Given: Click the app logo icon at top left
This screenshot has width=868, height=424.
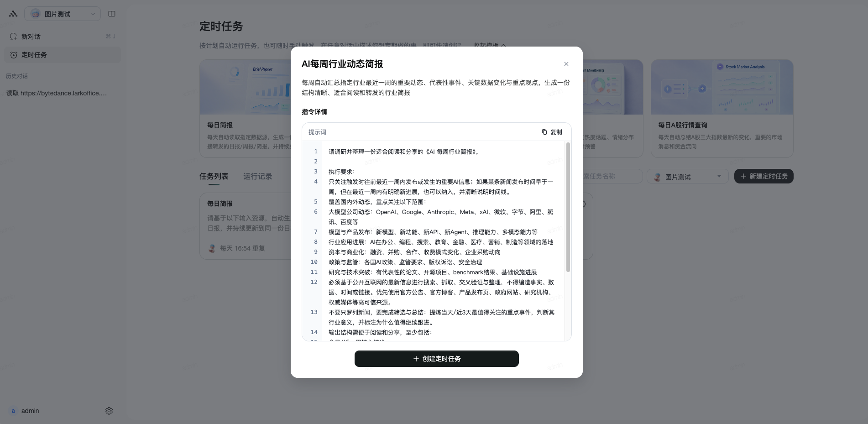Looking at the screenshot, I should (13, 14).
